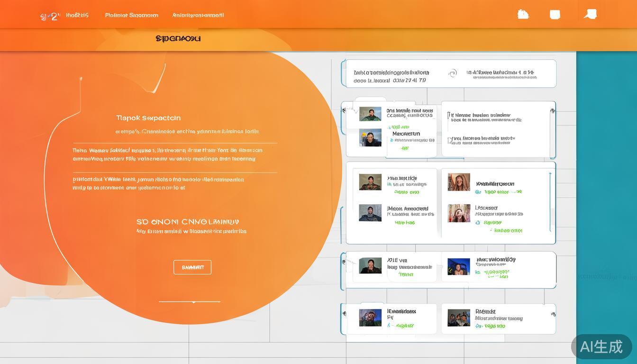Expand the small triangle under the orange circle's bottom line
The height and width of the screenshot is (364, 637).
coord(193,302)
